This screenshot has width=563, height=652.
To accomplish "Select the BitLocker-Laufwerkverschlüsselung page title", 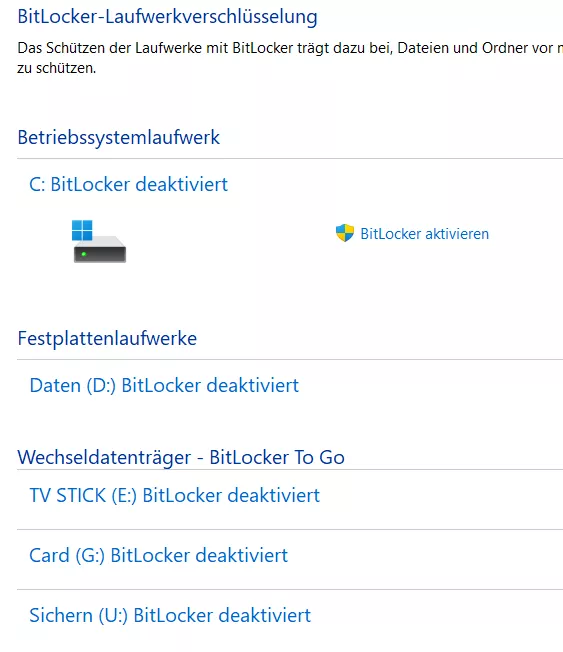I will (168, 17).
